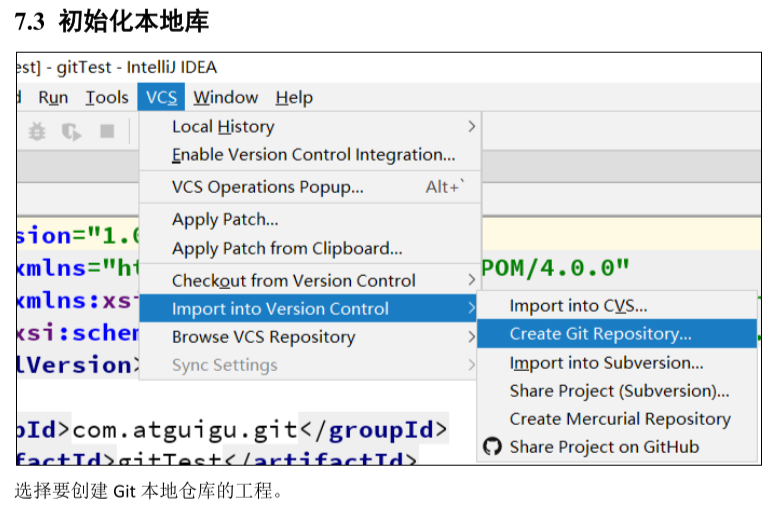Open the Tools menu
Image resolution: width=780 pixels, height=519 pixels.
[x=107, y=97]
